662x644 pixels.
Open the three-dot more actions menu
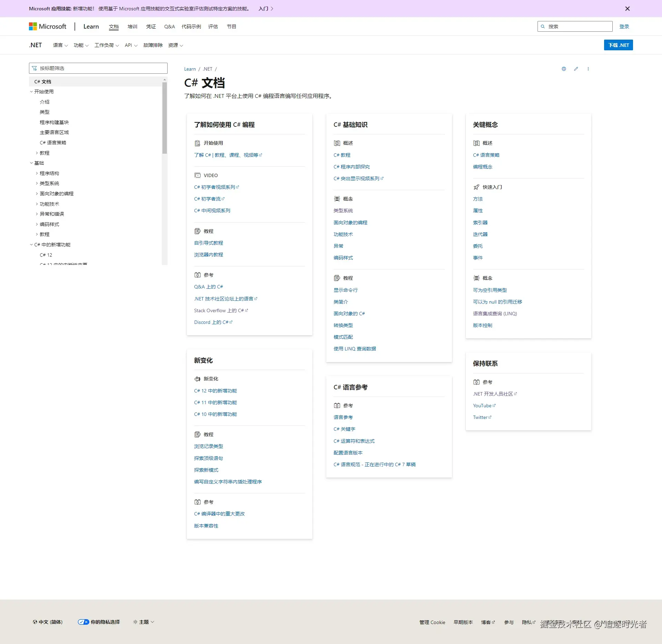pos(588,69)
